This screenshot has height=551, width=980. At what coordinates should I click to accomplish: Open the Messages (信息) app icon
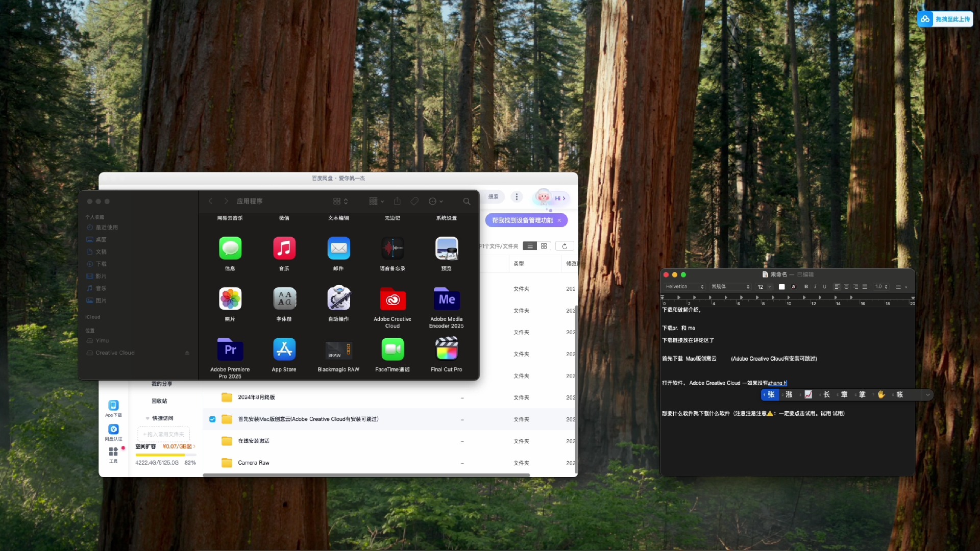[x=230, y=248]
